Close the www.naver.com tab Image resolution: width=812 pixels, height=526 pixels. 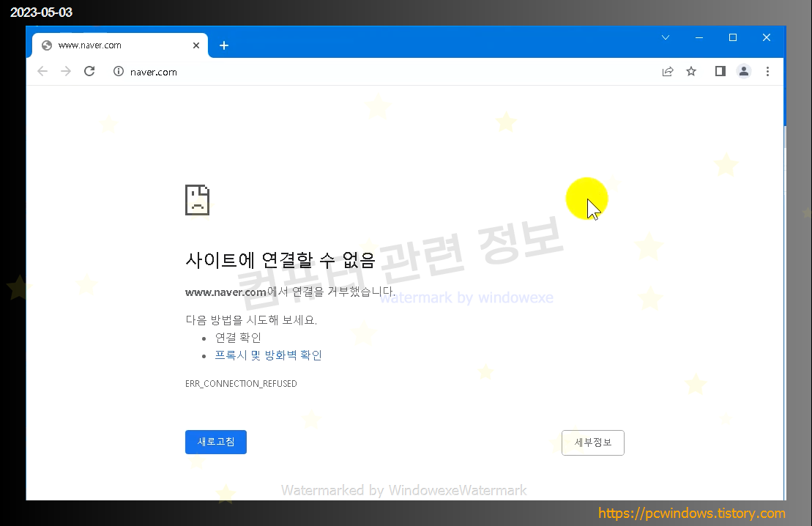tap(196, 45)
